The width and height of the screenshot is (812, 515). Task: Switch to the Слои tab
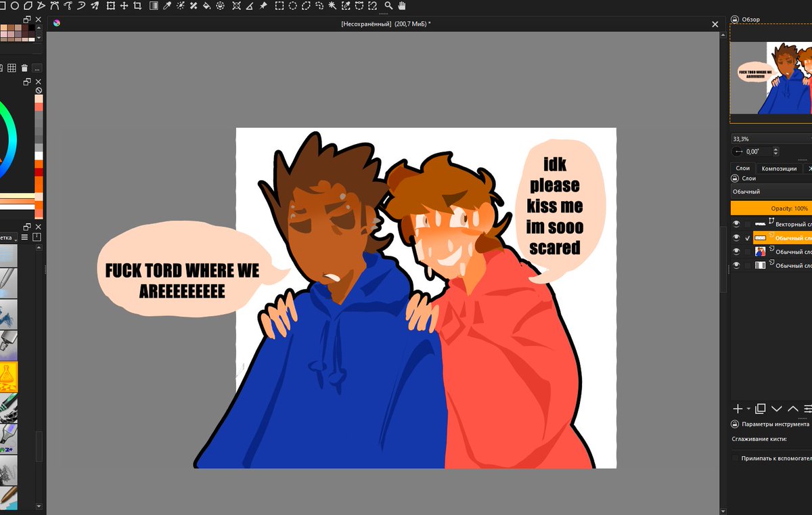coord(743,169)
